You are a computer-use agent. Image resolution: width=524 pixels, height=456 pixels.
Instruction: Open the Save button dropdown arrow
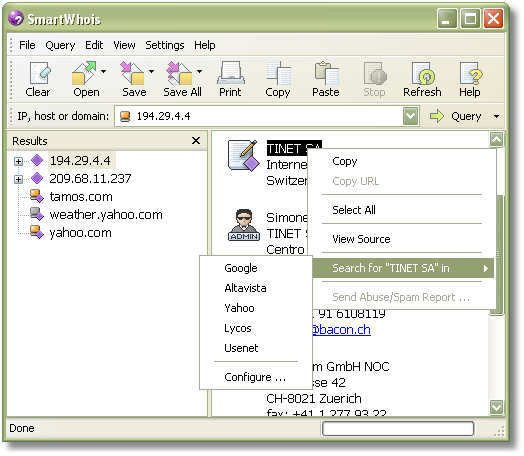point(151,71)
